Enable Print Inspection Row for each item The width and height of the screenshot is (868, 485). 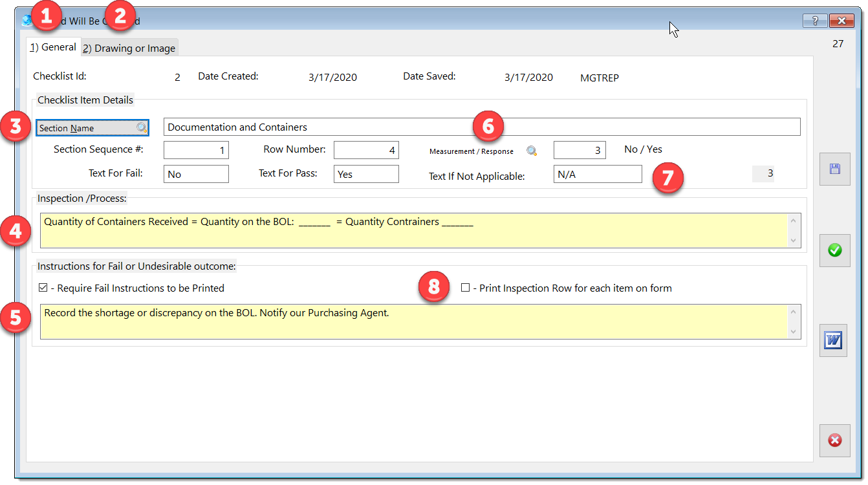click(465, 288)
